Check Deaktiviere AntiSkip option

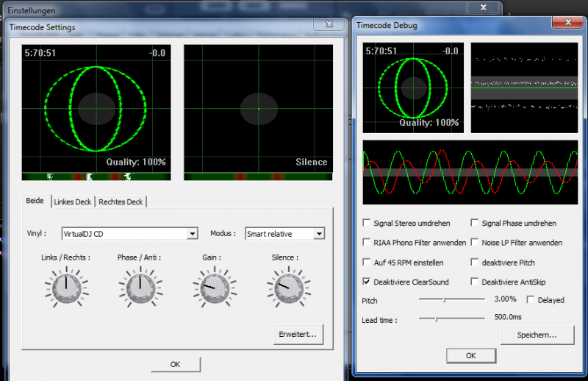[x=474, y=282]
